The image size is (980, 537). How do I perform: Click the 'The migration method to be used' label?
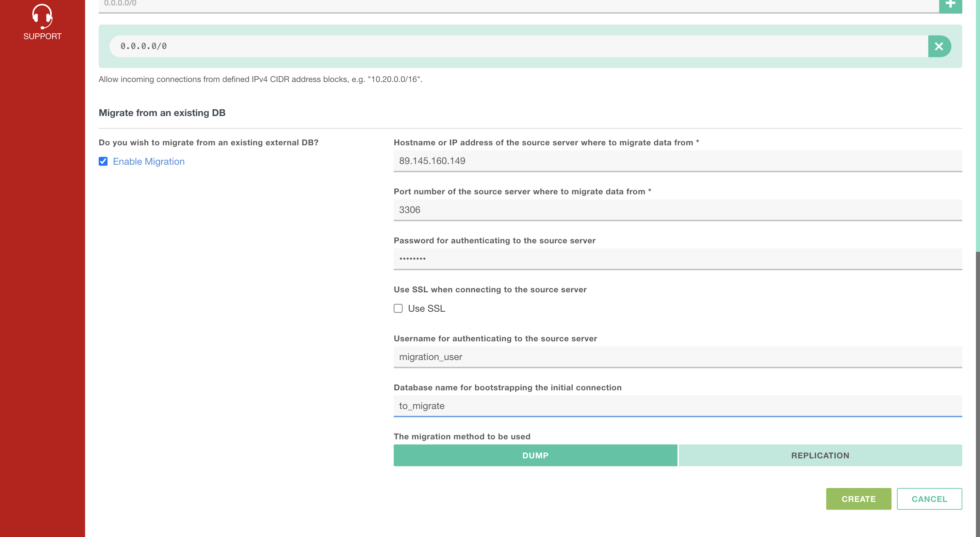coord(462,437)
